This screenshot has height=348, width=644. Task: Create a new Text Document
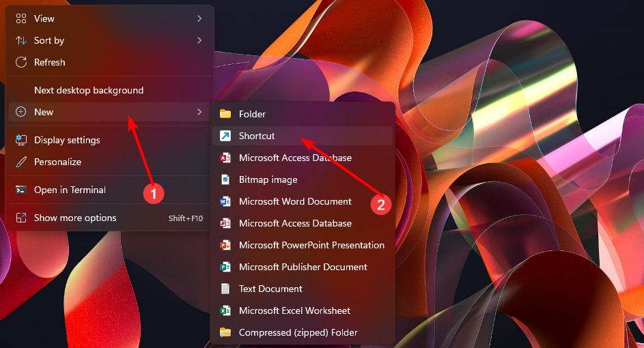click(x=303, y=289)
